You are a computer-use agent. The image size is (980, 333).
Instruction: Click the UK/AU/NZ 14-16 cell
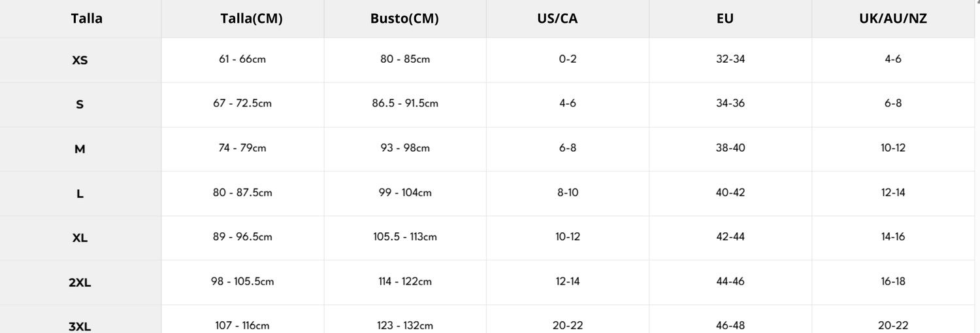893,237
